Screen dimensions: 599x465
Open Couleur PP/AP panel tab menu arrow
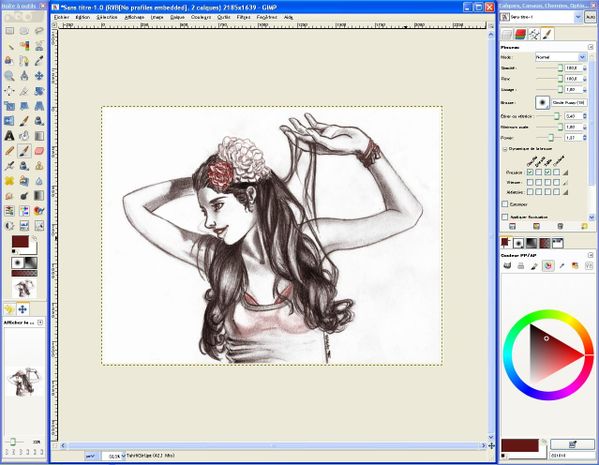(591, 255)
